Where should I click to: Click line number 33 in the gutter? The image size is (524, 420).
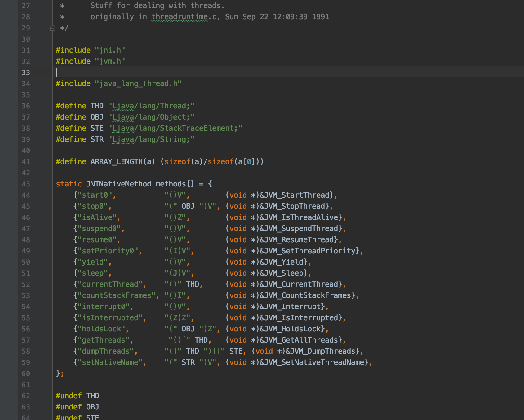click(x=26, y=72)
